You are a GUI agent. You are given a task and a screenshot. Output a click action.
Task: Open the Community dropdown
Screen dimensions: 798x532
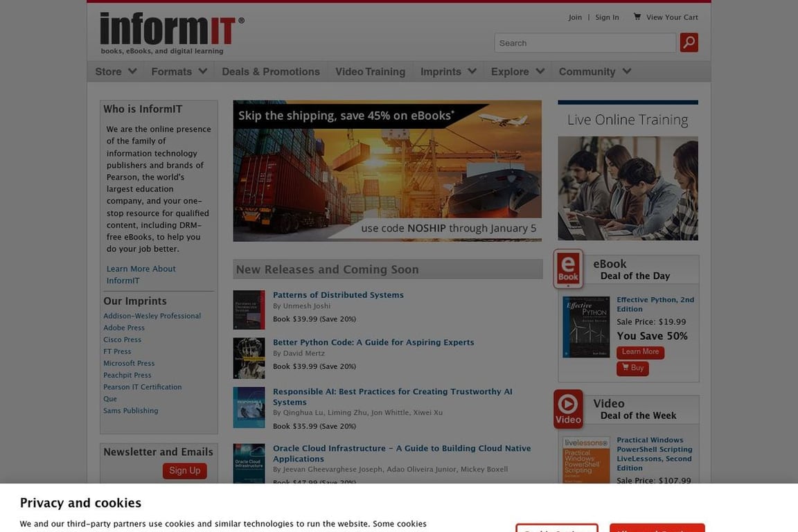tap(594, 71)
